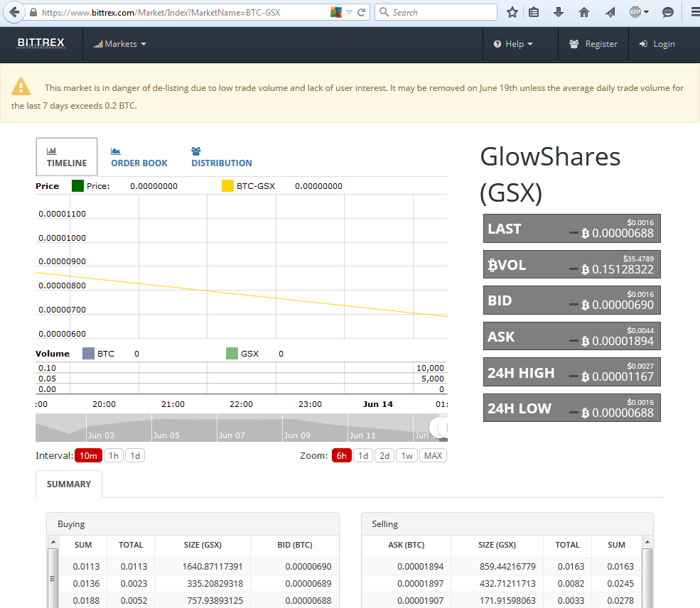Image resolution: width=700 pixels, height=608 pixels.
Task: Go back with browser back arrow
Action: [x=14, y=12]
